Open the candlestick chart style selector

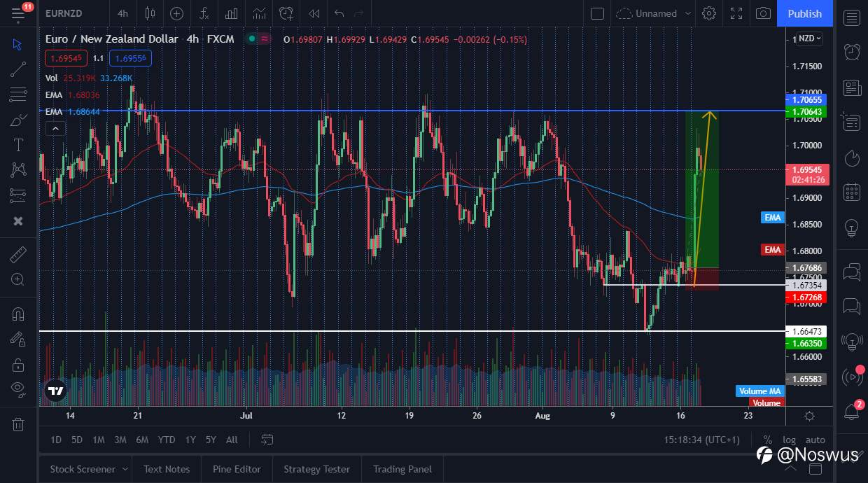(150, 13)
